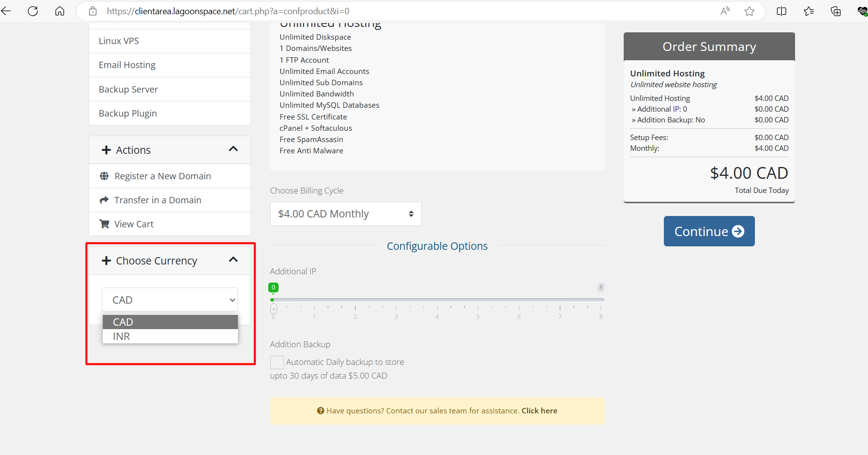Click the site lock icon in address bar
The height and width of the screenshot is (455, 868).
click(x=93, y=11)
